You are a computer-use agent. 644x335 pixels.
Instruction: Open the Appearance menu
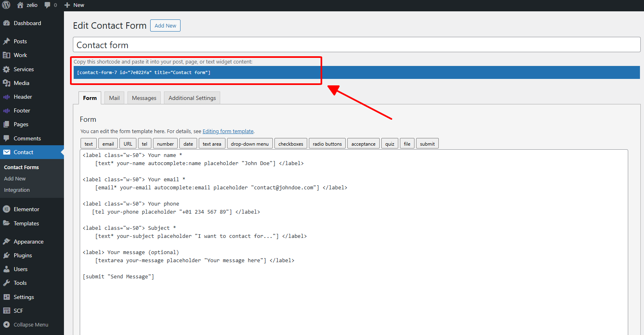[32, 242]
